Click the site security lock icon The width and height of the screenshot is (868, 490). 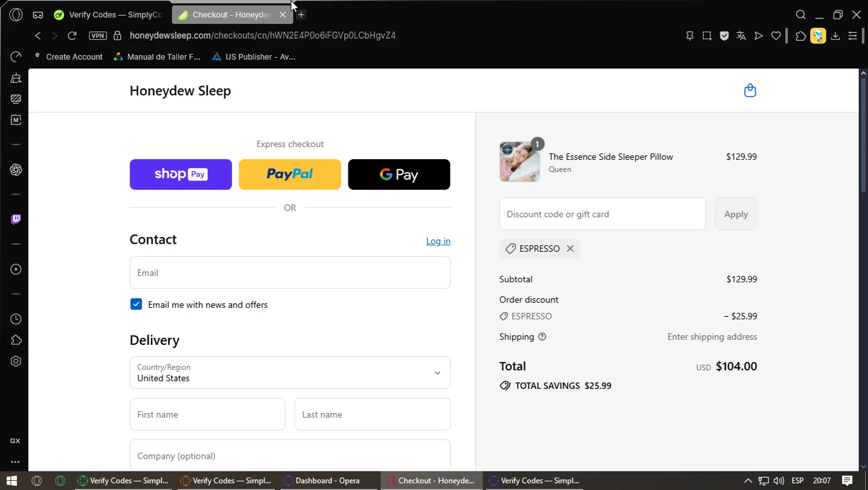(117, 36)
